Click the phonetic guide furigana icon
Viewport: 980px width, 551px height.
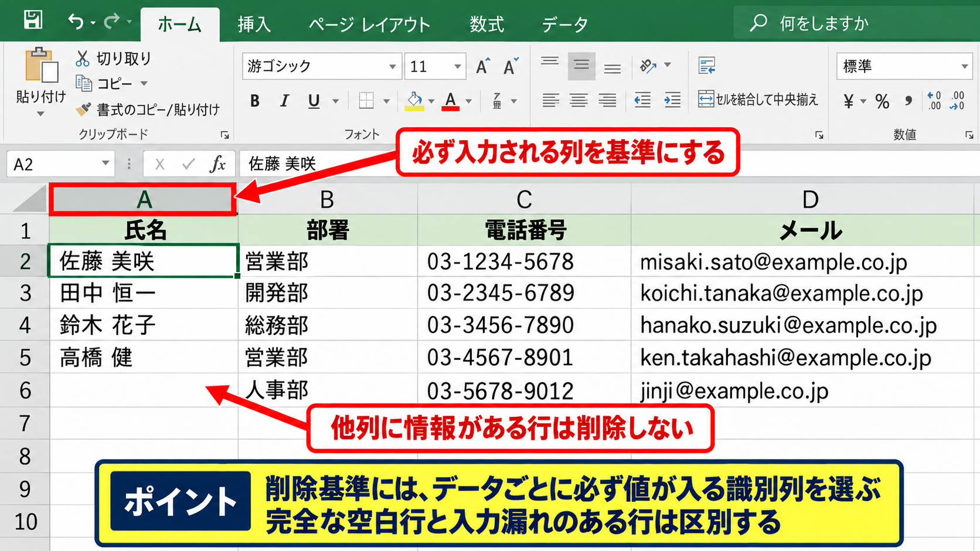click(497, 101)
